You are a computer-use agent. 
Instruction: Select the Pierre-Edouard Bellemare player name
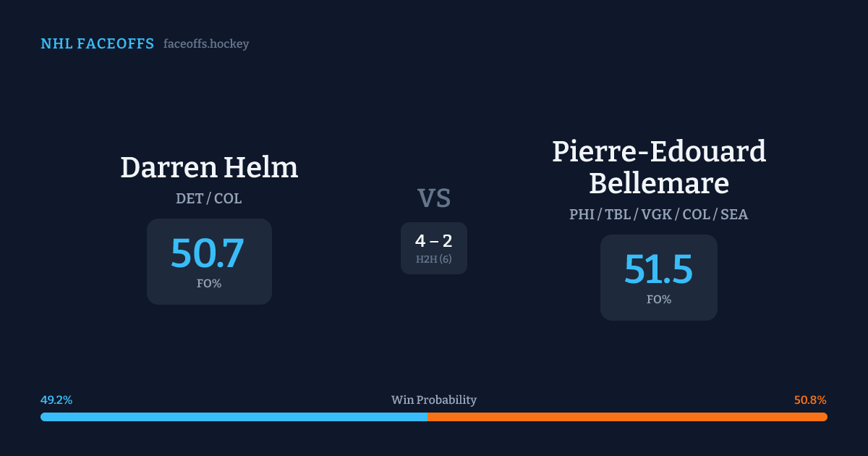[x=658, y=167]
